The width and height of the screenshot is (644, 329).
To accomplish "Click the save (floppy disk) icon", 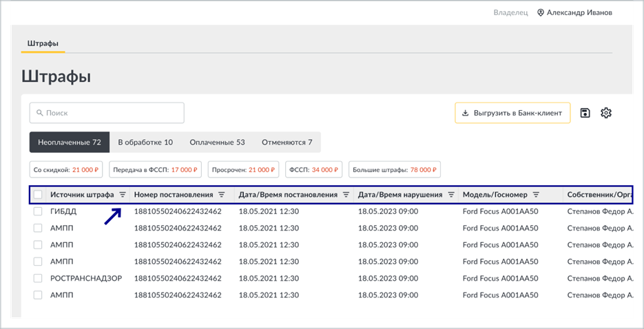I will click(585, 113).
